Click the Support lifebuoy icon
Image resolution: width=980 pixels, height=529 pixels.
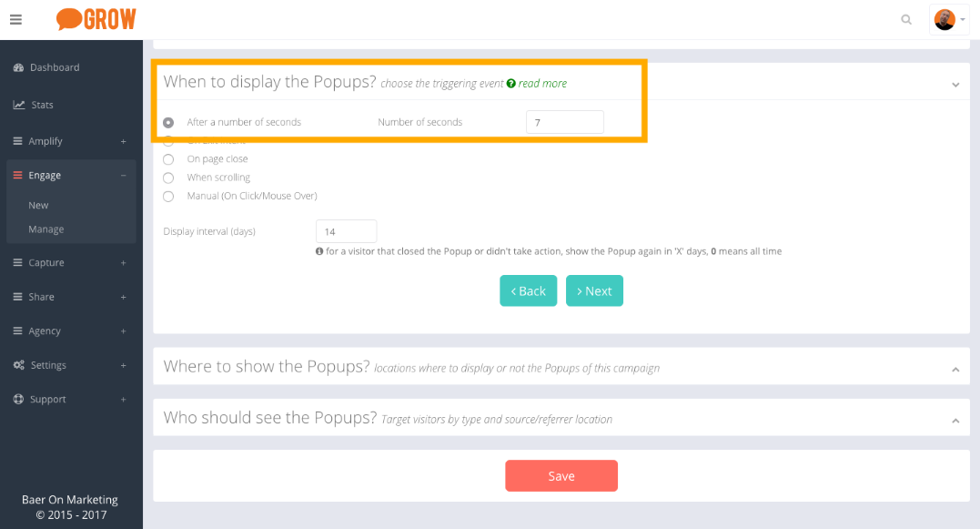(19, 400)
